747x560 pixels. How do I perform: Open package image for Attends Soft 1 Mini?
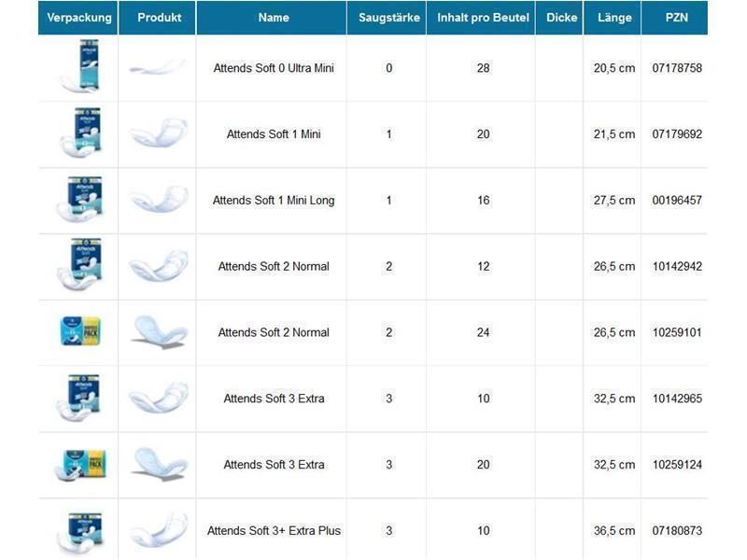click(x=81, y=133)
